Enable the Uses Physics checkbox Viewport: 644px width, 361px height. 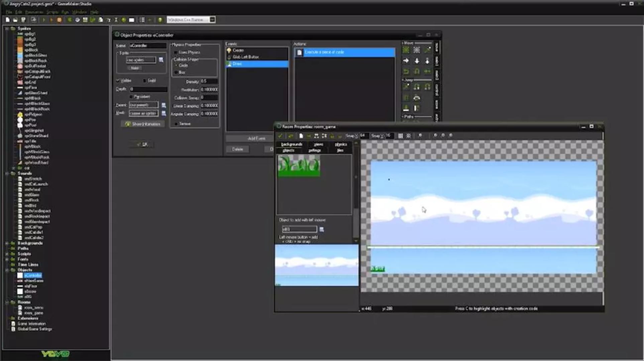point(176,52)
